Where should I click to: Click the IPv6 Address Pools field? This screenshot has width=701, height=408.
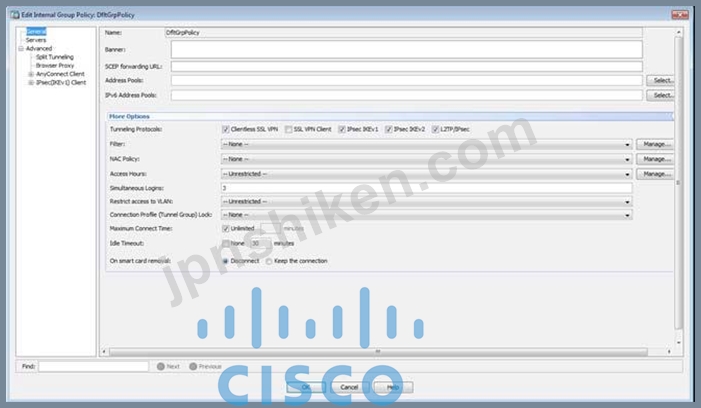[406, 95]
